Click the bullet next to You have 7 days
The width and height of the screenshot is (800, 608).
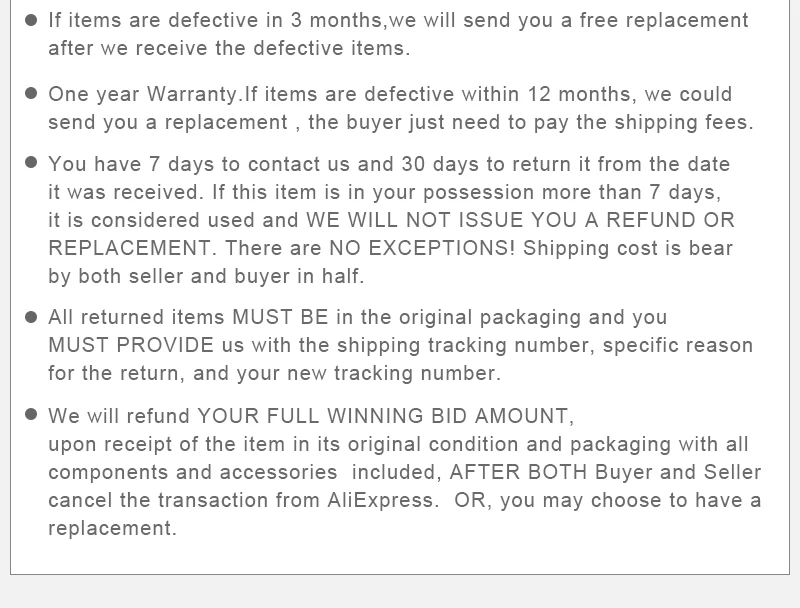31,162
